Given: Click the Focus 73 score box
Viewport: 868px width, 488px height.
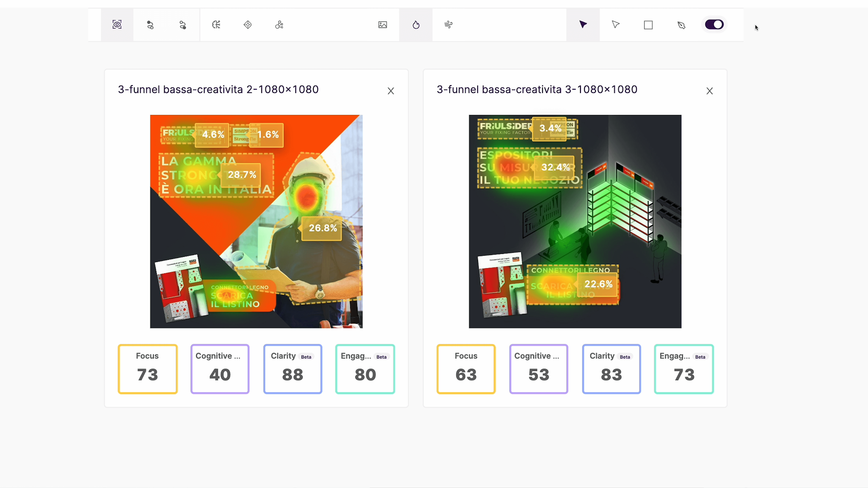Looking at the screenshot, I should [x=148, y=369].
